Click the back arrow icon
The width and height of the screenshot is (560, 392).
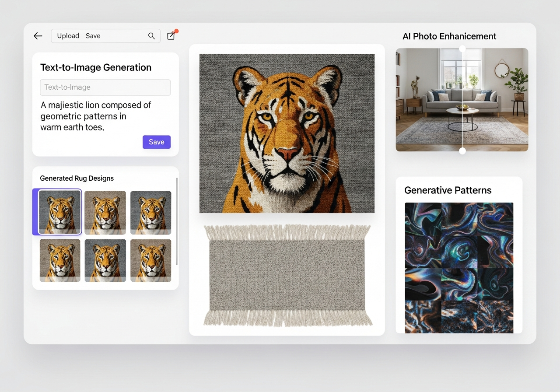(38, 36)
